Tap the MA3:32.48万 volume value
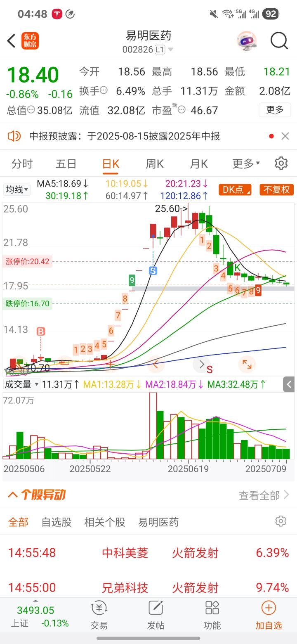297x644 pixels. tap(236, 384)
